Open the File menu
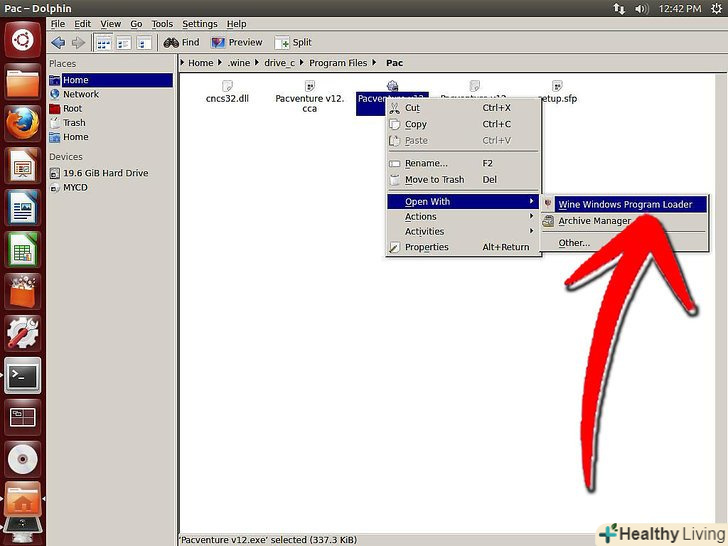This screenshot has height=546, width=728. pos(58,24)
